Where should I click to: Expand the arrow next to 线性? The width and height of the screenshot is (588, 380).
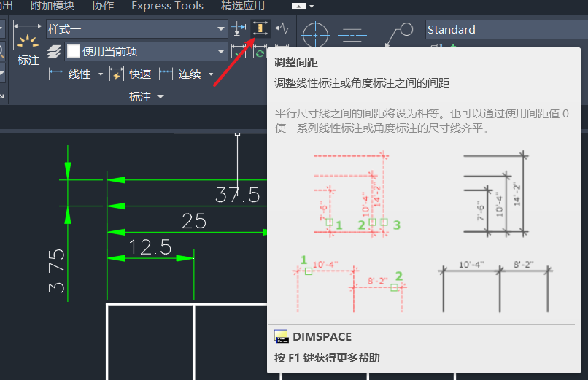[101, 74]
